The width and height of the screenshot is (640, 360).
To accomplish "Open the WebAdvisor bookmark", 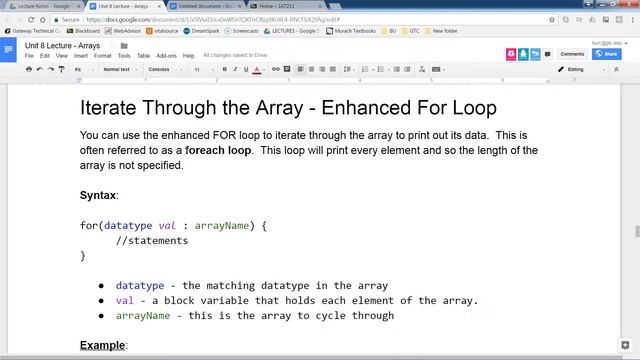I will point(122,31).
